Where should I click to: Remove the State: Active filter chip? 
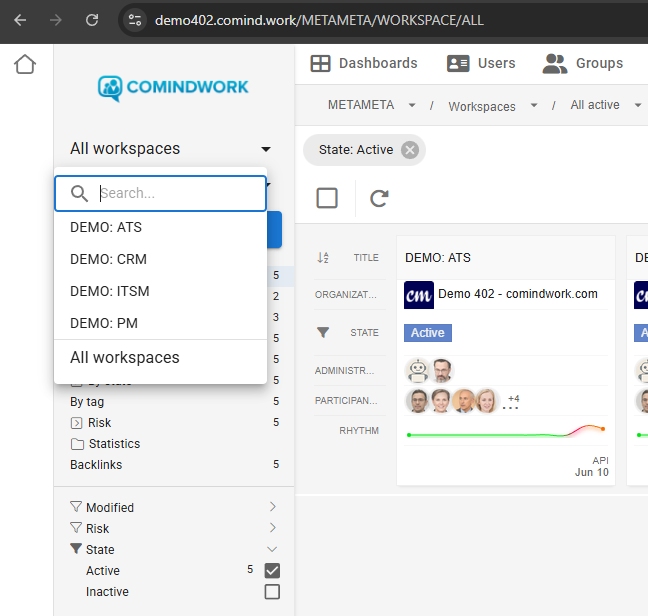point(410,150)
